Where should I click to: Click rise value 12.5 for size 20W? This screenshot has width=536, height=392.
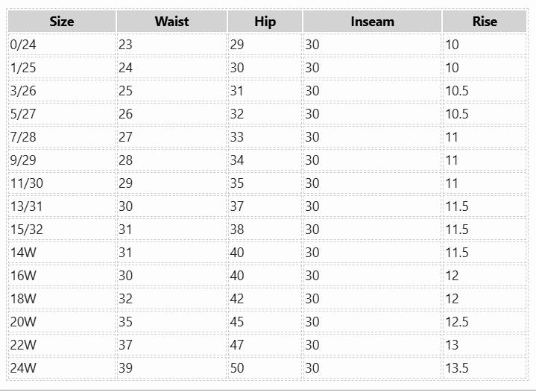[x=457, y=322]
